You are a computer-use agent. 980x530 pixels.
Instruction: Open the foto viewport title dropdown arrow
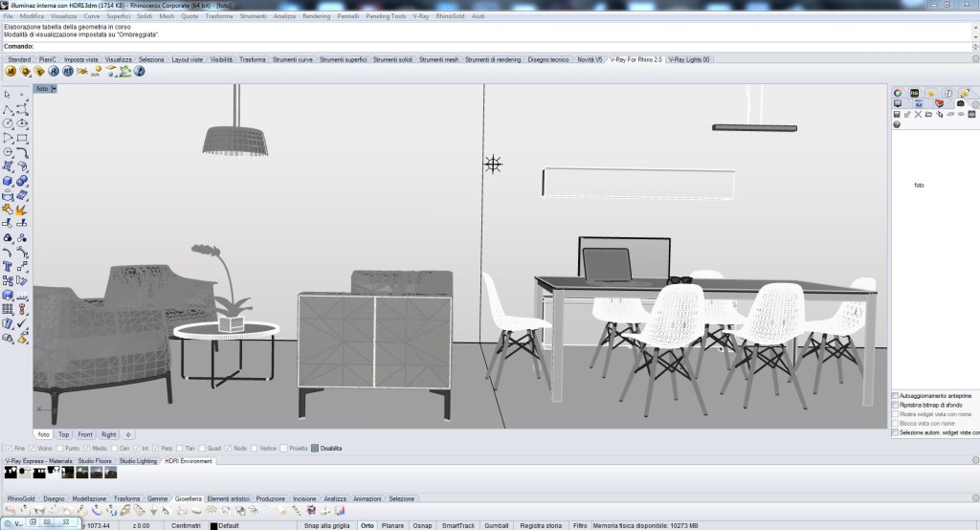(x=55, y=89)
